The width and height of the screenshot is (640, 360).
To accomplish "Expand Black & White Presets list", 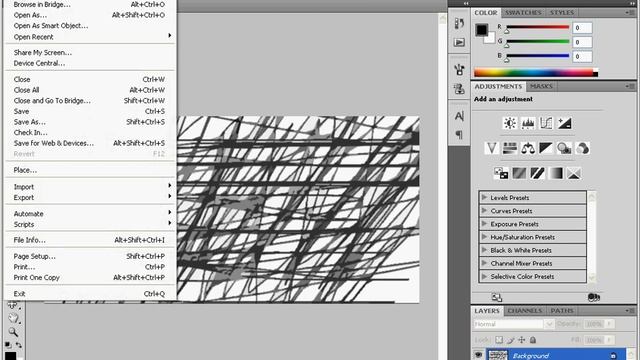I will tap(484, 250).
